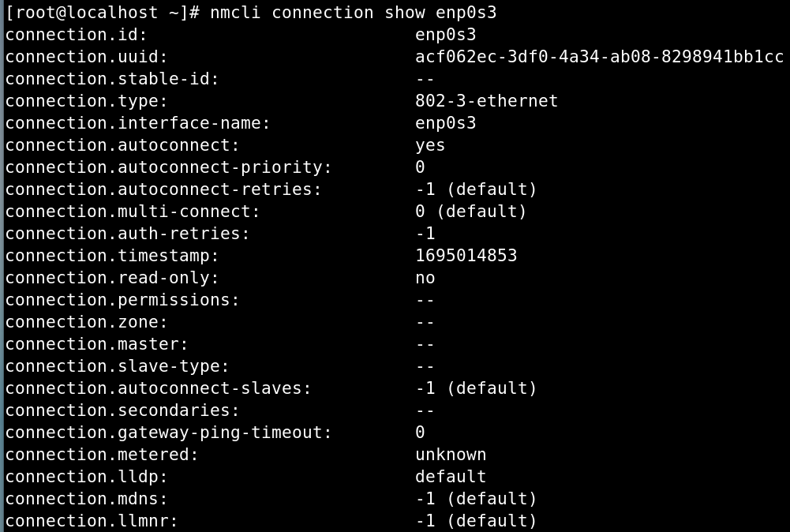Screen dimensions: 790x532
Task: Click the connection.gateway-ping-timeout label
Action: tap(168, 433)
